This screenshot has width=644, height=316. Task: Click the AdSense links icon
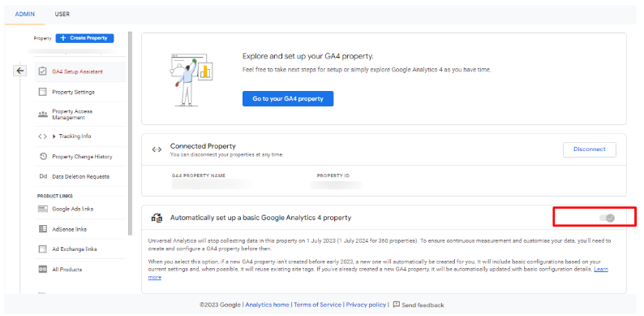[43, 229]
